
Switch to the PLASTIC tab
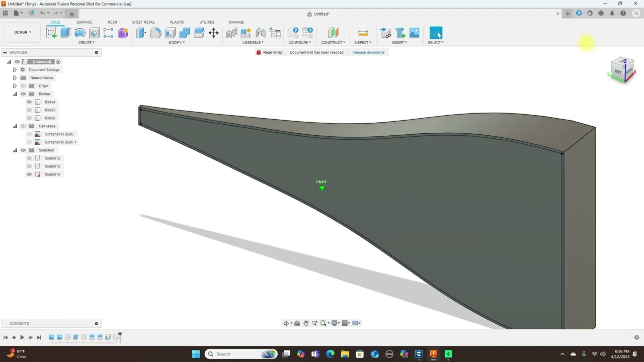coord(177,22)
